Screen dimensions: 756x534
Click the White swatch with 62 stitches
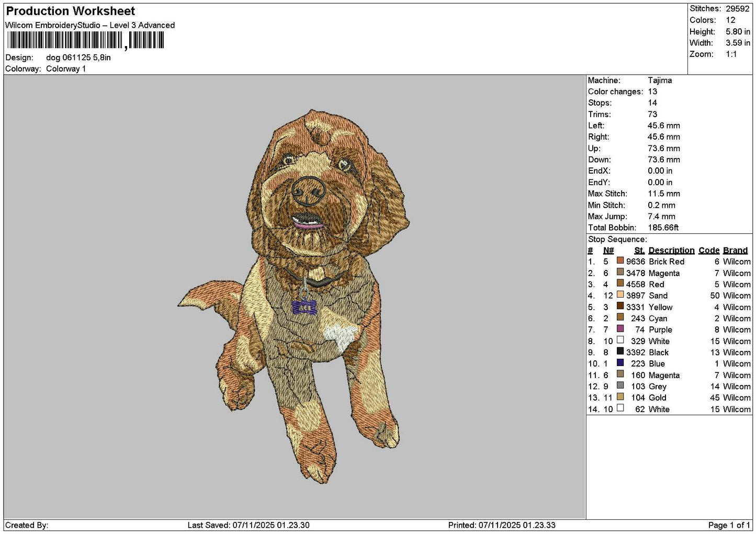(x=620, y=408)
